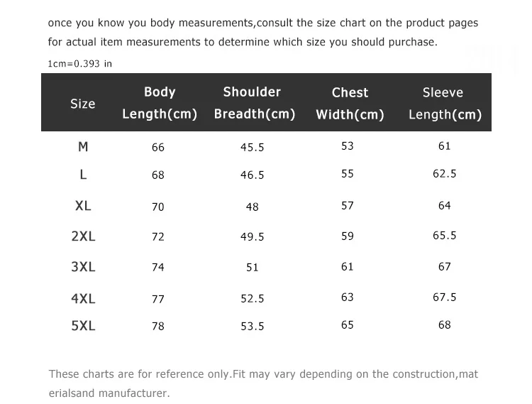
Task: Click the L size row label
Action: point(83,175)
